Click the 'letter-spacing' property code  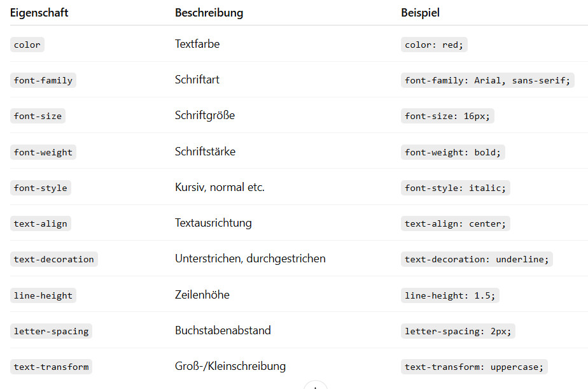52,331
